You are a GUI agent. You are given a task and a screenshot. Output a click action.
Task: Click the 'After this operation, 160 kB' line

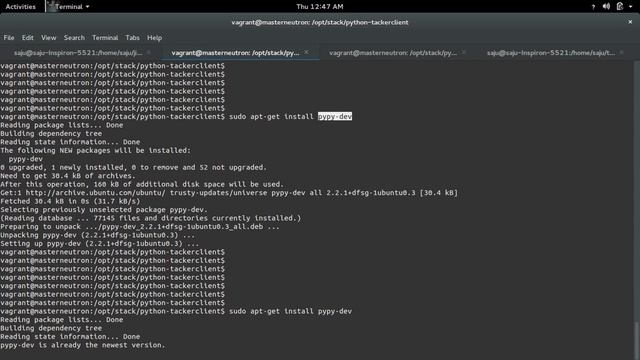point(142,184)
